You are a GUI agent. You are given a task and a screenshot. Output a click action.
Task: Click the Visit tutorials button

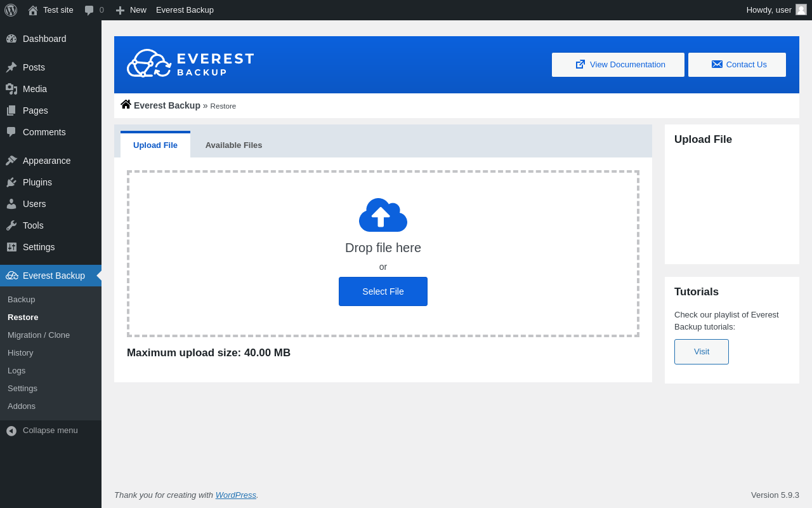point(702,352)
